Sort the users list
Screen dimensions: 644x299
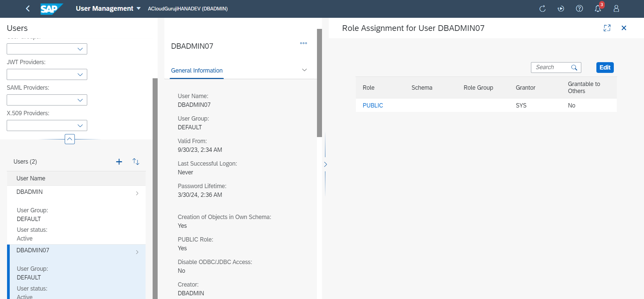pyautogui.click(x=136, y=162)
